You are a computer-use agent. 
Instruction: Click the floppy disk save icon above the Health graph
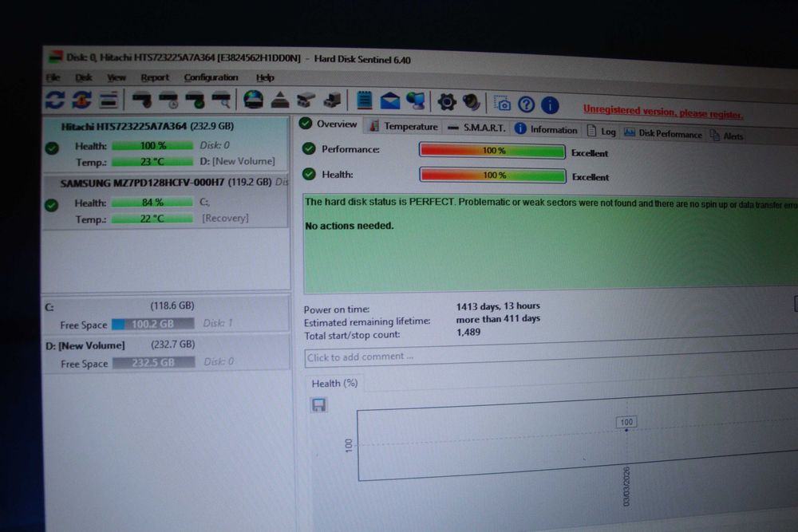pyautogui.click(x=319, y=405)
